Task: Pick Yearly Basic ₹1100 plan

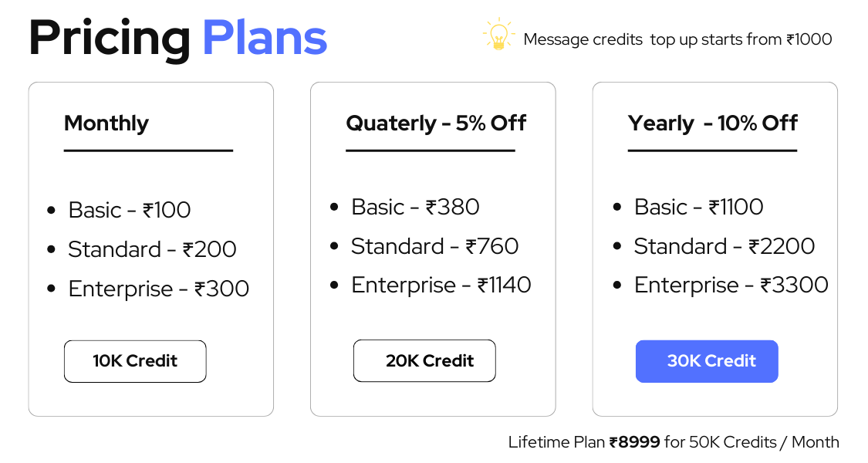Action: pos(699,207)
